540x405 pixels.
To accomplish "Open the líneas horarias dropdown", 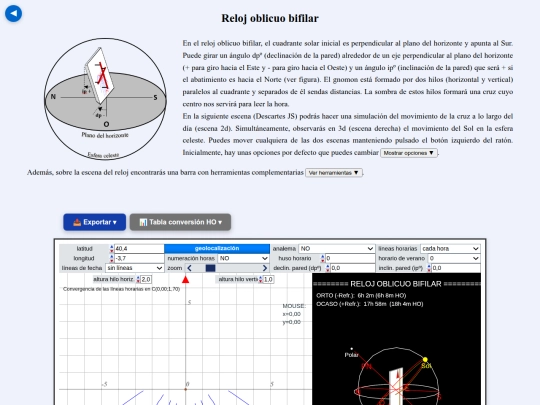I will coord(450,248).
